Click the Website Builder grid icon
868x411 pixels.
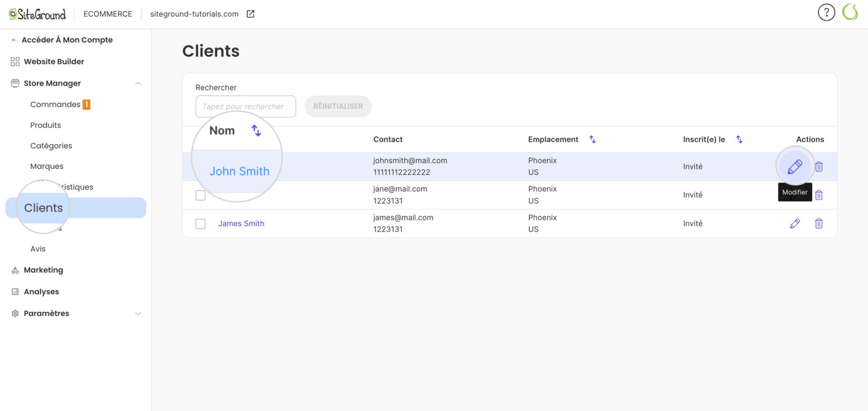[x=15, y=62]
